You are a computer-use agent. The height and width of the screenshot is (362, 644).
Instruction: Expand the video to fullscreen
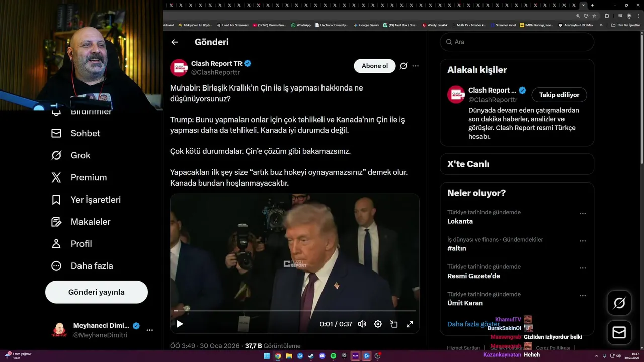pyautogui.click(x=410, y=324)
